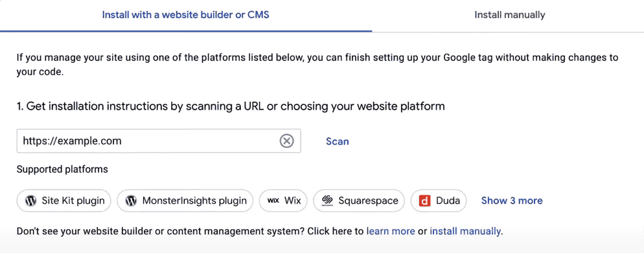Image resolution: width=644 pixels, height=253 pixels.
Task: Expand the list with Show 3 more
Action: 512,200
